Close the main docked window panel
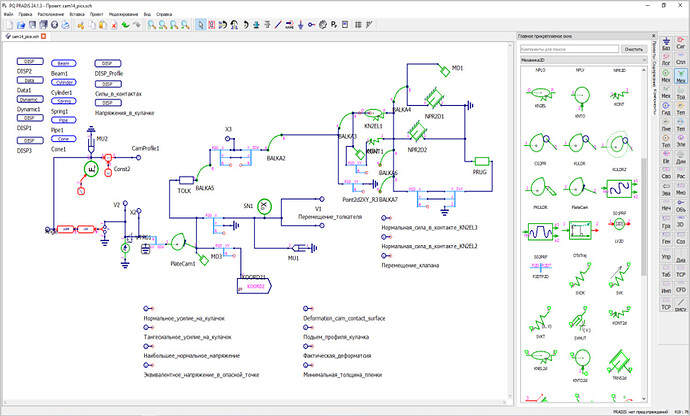 pyautogui.click(x=653, y=36)
